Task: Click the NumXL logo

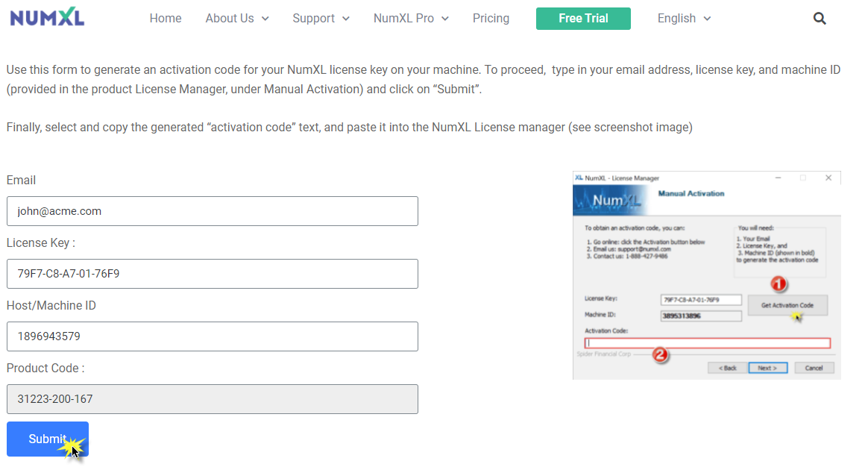Action: pyautogui.click(x=47, y=18)
